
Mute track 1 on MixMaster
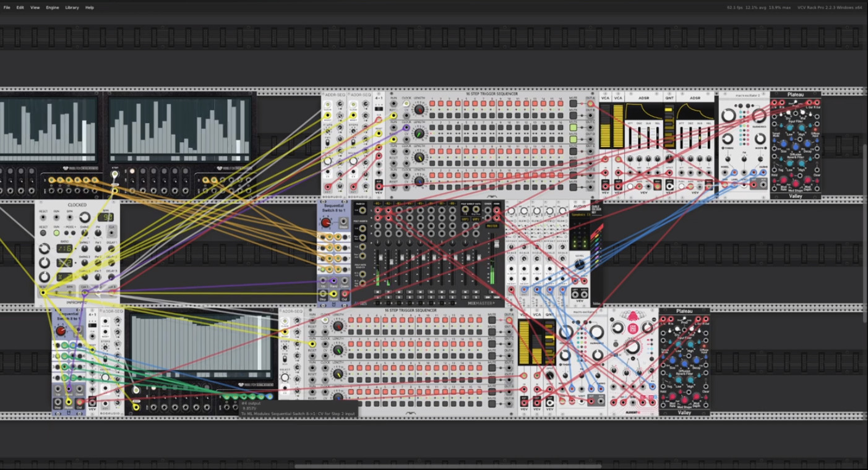coord(377,292)
